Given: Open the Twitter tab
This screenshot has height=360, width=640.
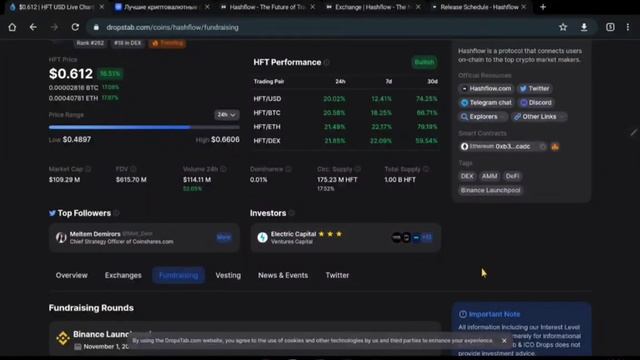Looking at the screenshot, I should [x=337, y=276].
